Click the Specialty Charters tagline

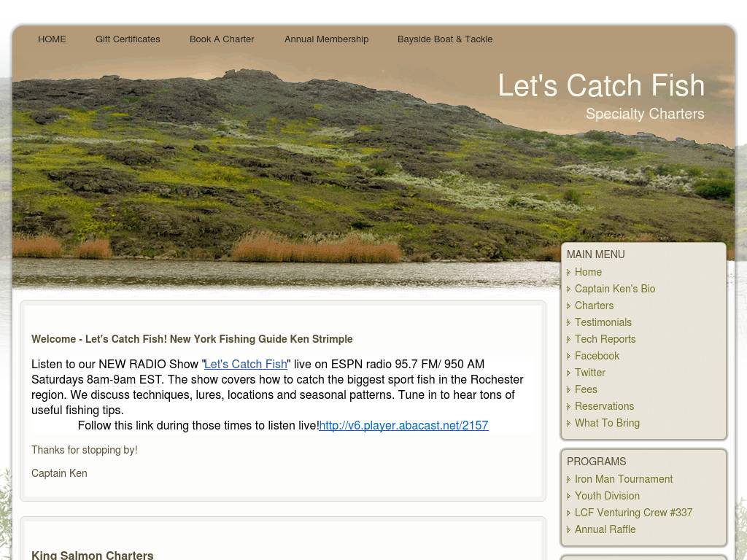pyautogui.click(x=645, y=114)
